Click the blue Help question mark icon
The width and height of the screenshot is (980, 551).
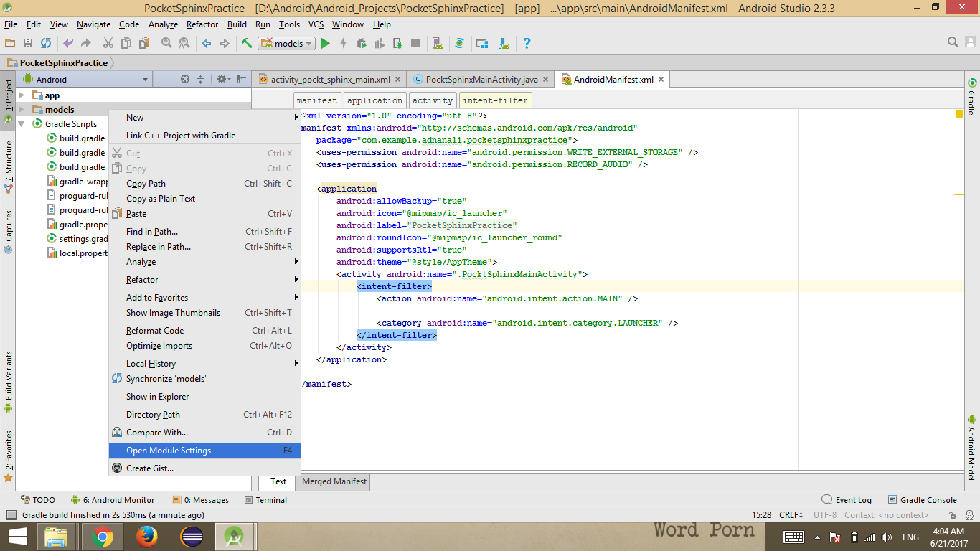(527, 44)
